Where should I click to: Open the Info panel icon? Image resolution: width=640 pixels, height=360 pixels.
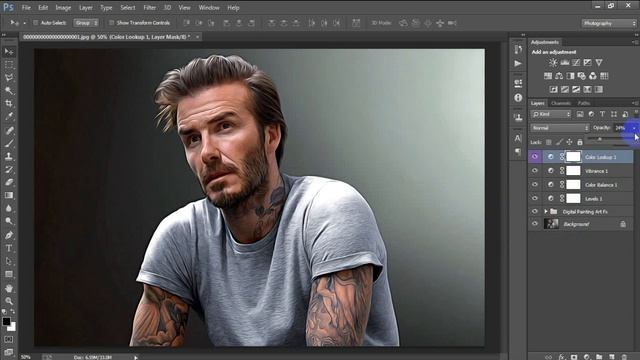pyautogui.click(x=518, y=98)
